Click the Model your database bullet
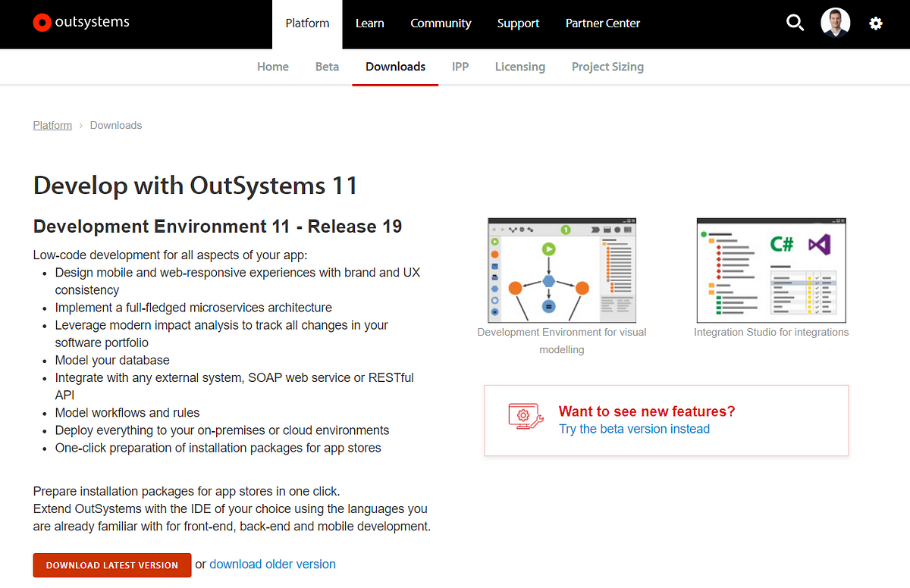910x588 pixels. 112,360
